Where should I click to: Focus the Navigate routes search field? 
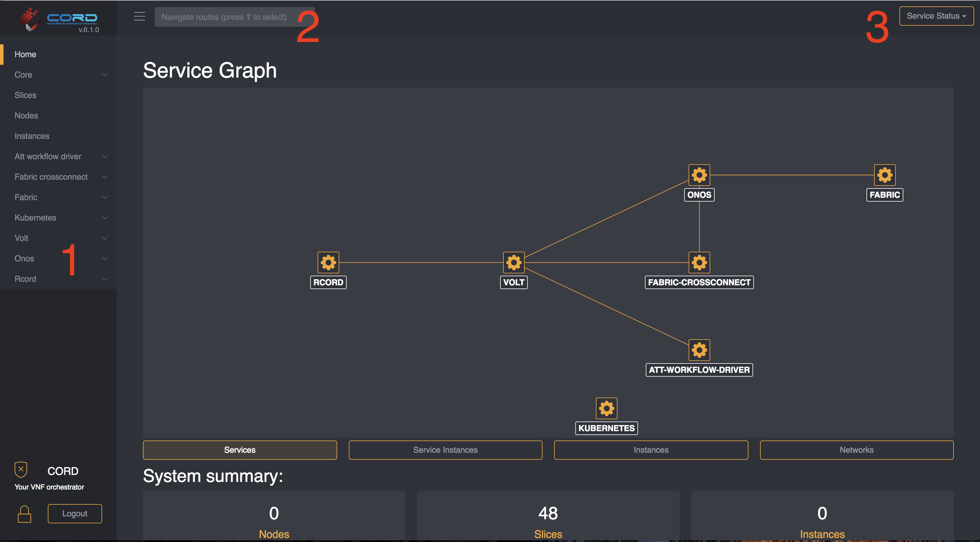pyautogui.click(x=234, y=17)
